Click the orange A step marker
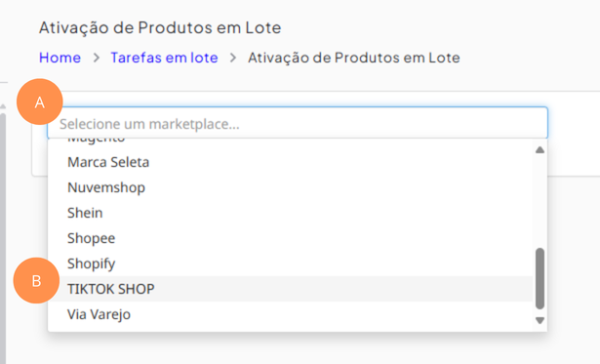Viewport: 600px width, 364px height. [39, 101]
